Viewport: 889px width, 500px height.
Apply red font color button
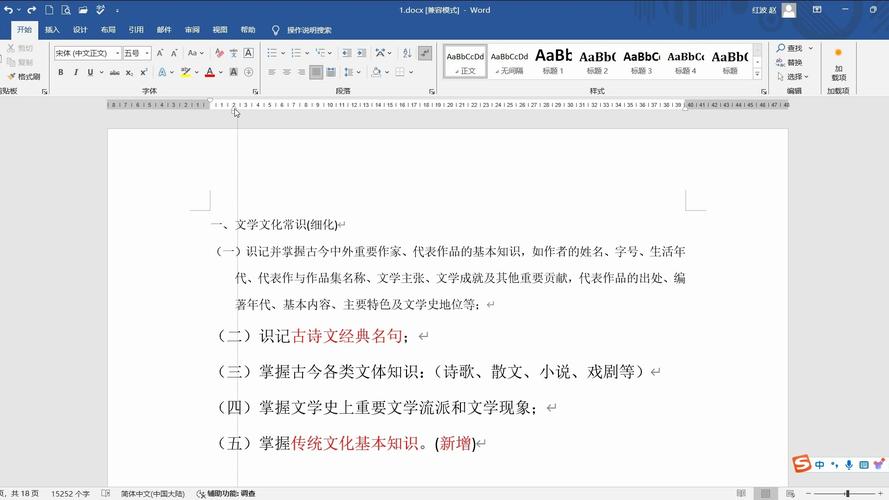(210, 73)
